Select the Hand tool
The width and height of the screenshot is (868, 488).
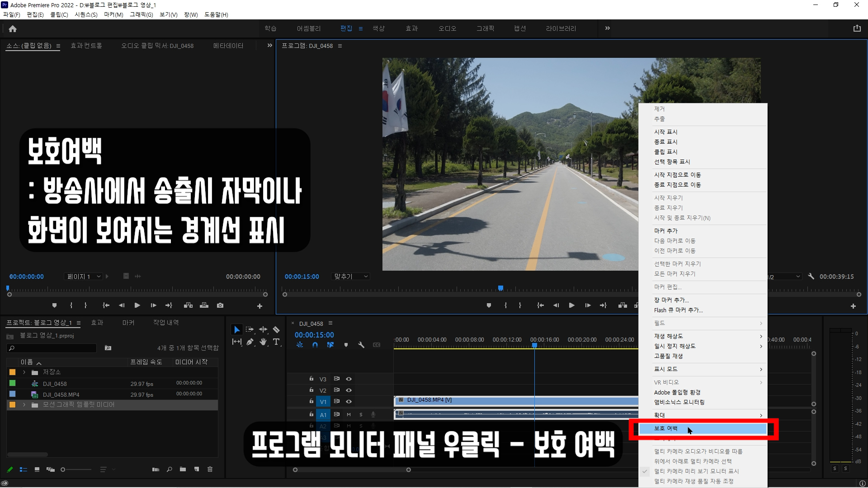coord(263,342)
